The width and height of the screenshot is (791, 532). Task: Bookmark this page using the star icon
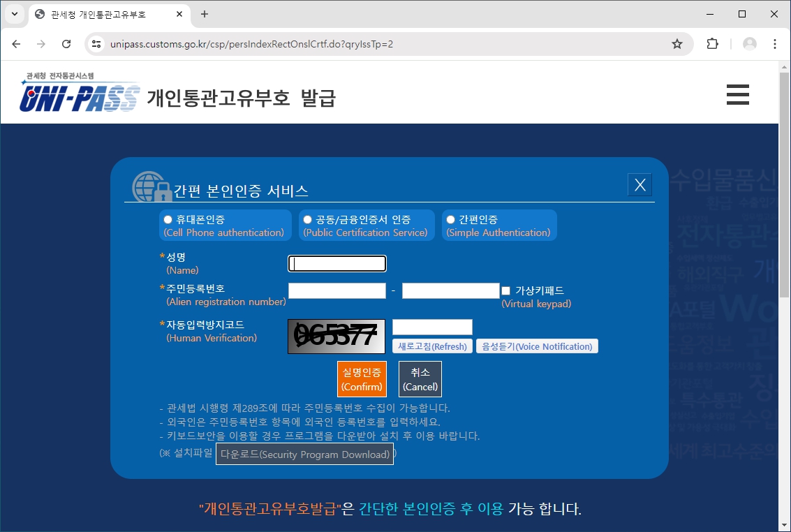(x=677, y=43)
